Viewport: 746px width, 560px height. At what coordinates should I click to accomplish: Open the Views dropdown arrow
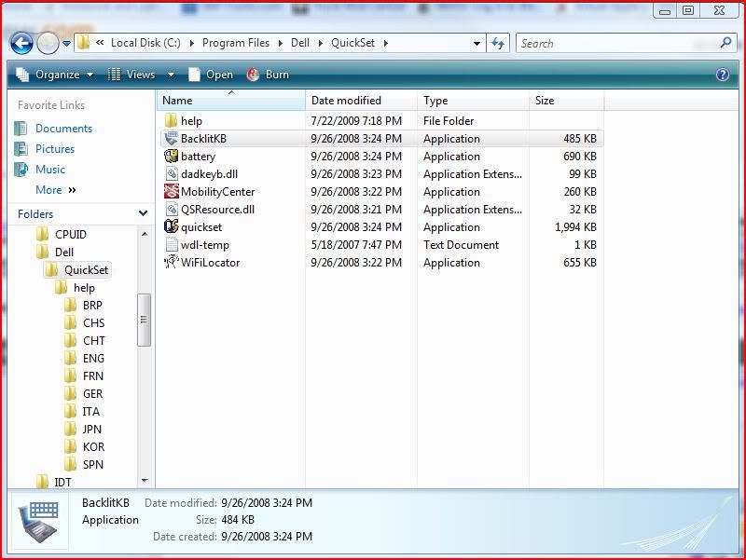[x=171, y=75]
